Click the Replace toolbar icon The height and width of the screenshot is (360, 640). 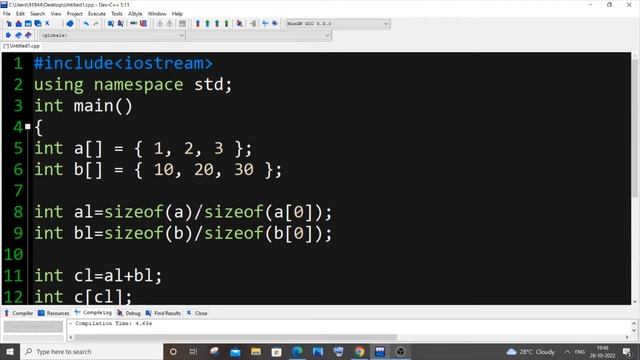[120, 24]
